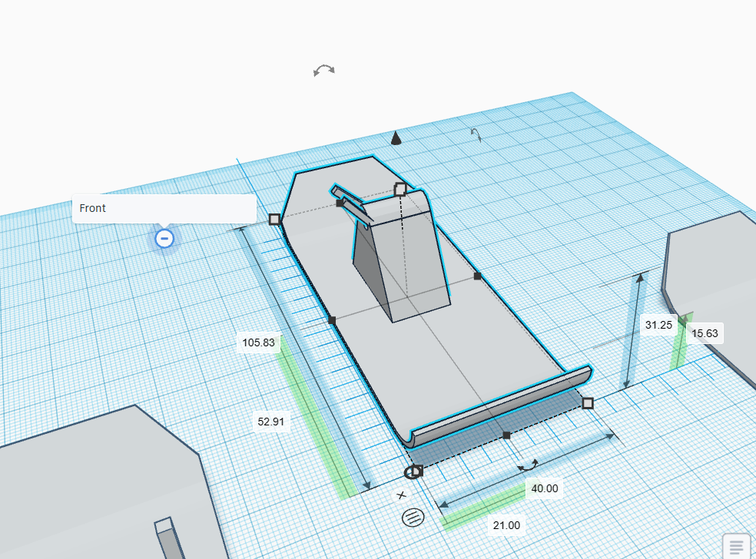Click the small rotation arrow right of the cone
Screen dimensions: 756x559
[x=476, y=135]
